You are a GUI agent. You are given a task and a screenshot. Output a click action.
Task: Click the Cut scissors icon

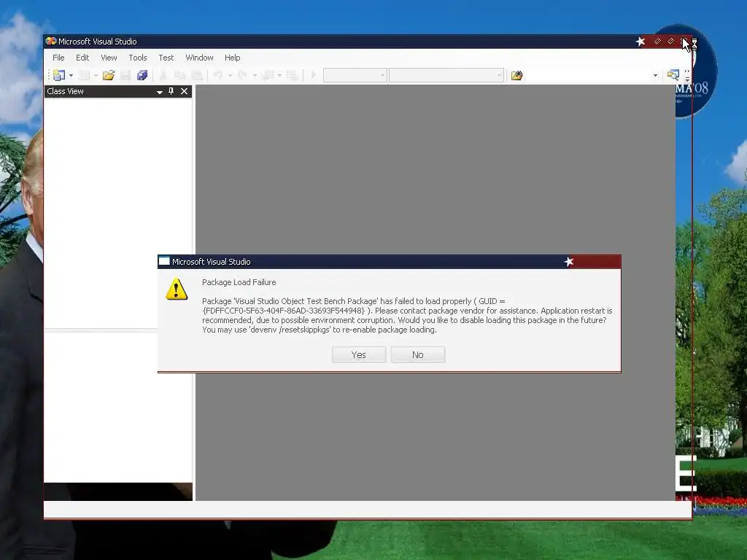pyautogui.click(x=163, y=75)
